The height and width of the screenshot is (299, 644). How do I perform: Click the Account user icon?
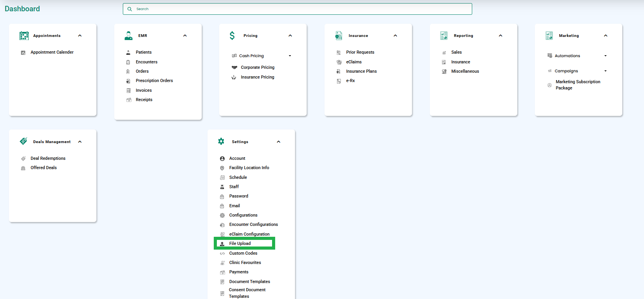point(222,159)
